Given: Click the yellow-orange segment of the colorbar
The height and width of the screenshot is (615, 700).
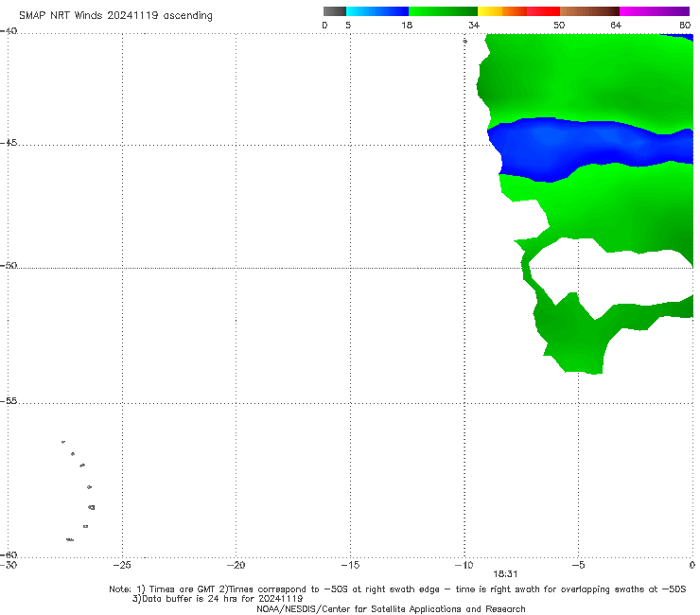Looking at the screenshot, I should [x=502, y=11].
